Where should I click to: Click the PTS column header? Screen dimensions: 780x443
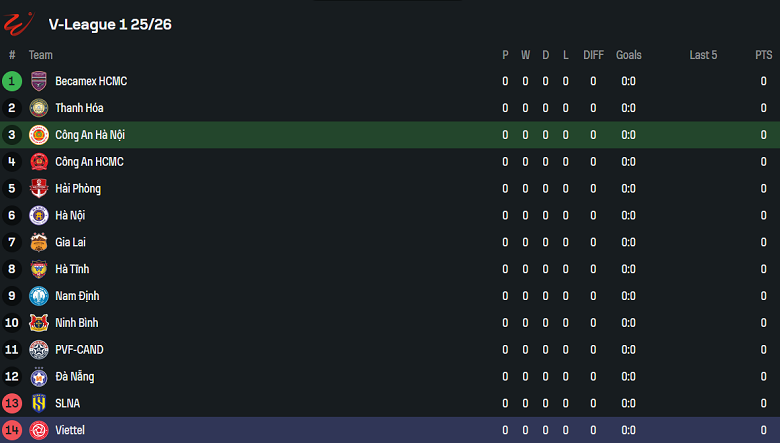[x=763, y=55]
